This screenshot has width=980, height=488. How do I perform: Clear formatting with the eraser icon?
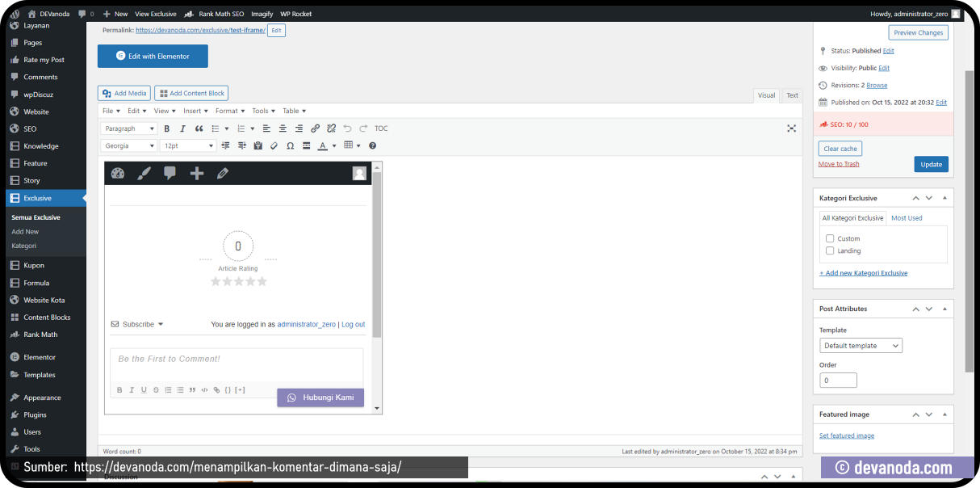point(274,145)
